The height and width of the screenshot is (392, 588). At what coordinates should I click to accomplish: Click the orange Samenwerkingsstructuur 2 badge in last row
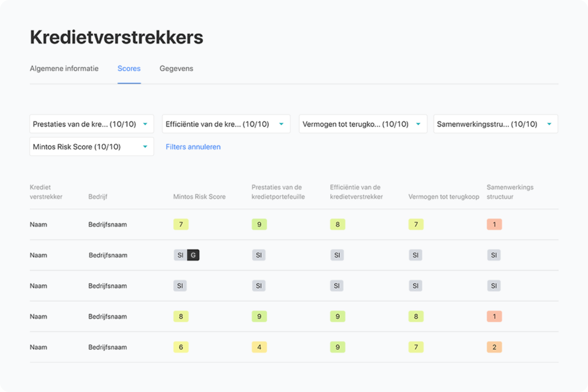click(494, 347)
